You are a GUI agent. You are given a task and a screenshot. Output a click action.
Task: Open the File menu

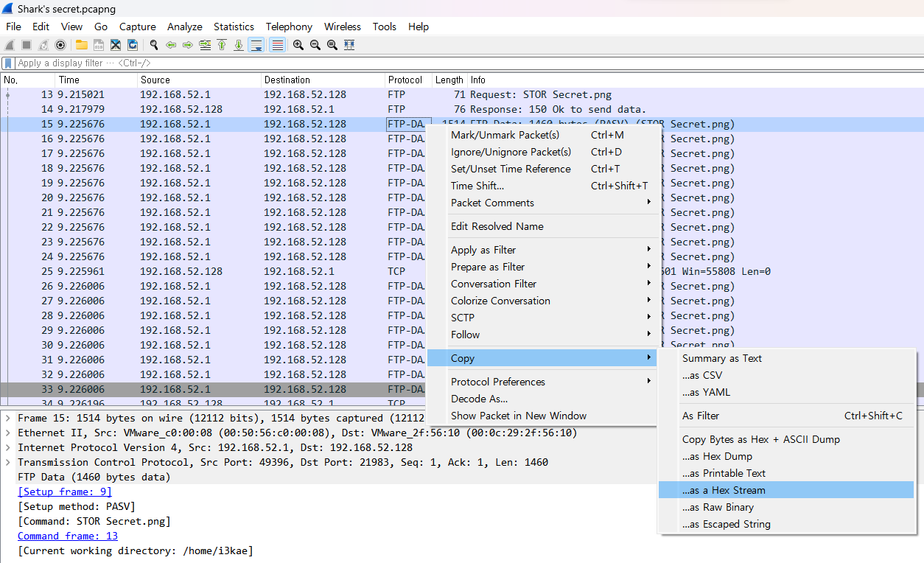[13, 27]
